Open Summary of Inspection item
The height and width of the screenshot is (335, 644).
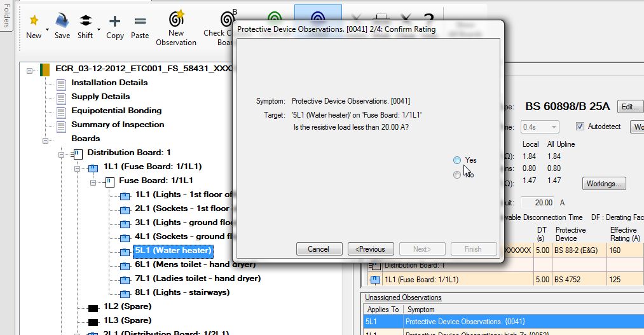point(118,125)
